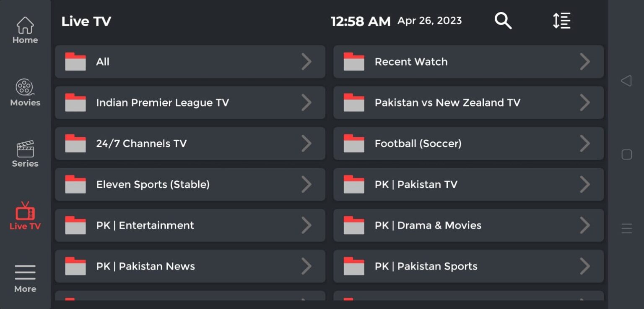Expand the Football (Soccer) chevron arrow
Screen dimensions: 644x309
(585, 144)
